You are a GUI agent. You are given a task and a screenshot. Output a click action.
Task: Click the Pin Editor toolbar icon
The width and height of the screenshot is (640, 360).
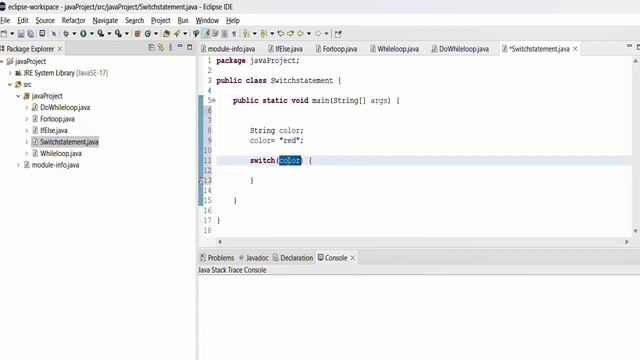click(x=338, y=34)
